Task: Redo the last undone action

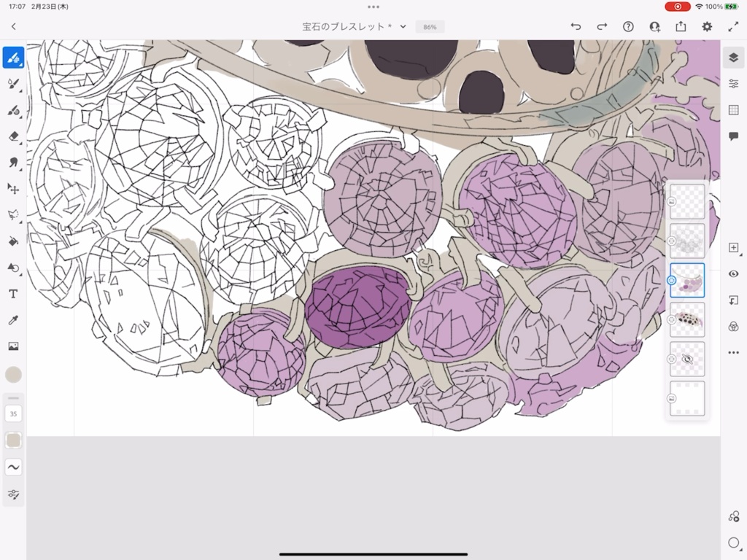Action: pyautogui.click(x=602, y=27)
